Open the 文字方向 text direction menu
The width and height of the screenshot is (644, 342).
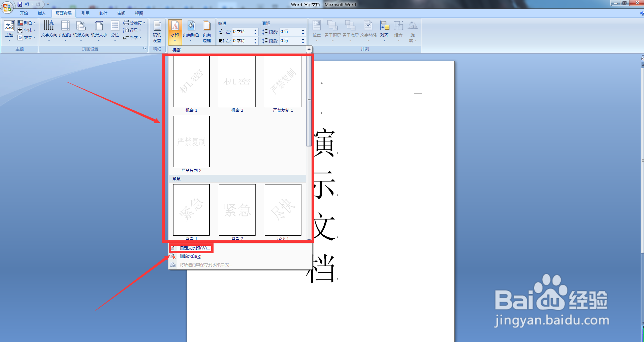tap(49, 31)
